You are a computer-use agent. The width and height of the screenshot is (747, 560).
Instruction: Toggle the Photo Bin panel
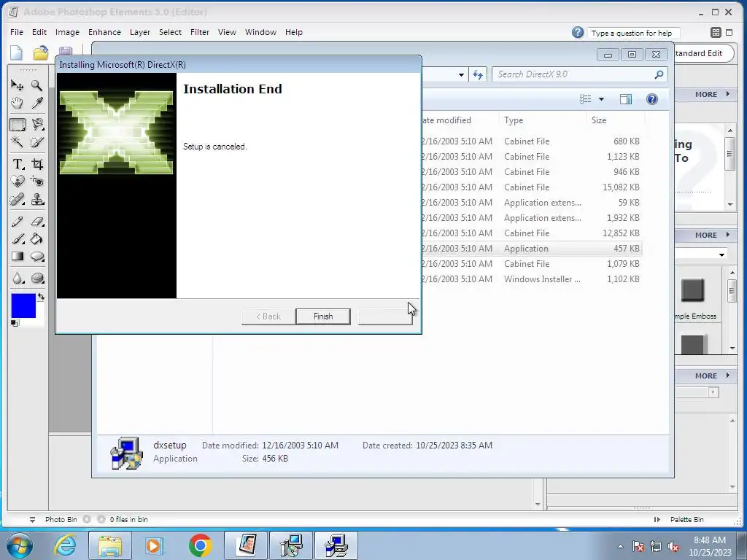pos(32,519)
